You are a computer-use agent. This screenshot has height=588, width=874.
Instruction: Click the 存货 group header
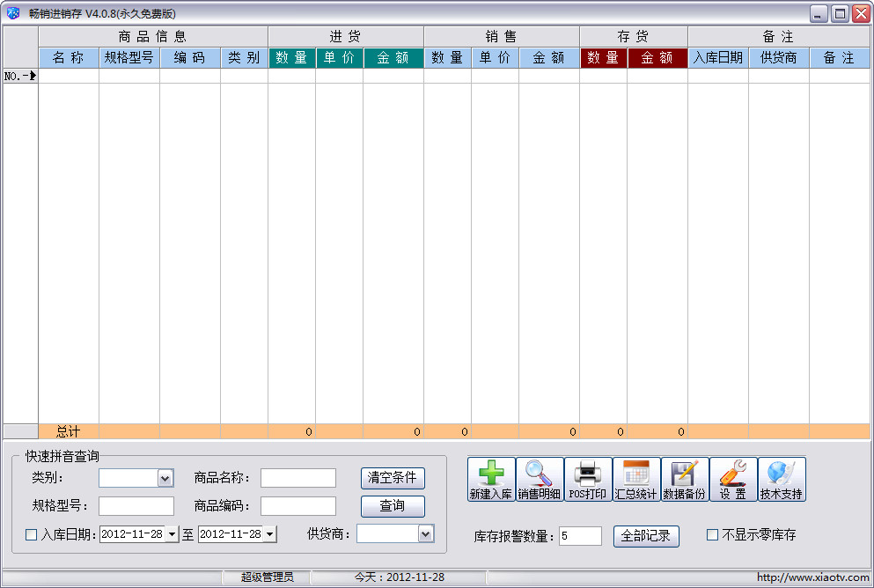(x=633, y=37)
